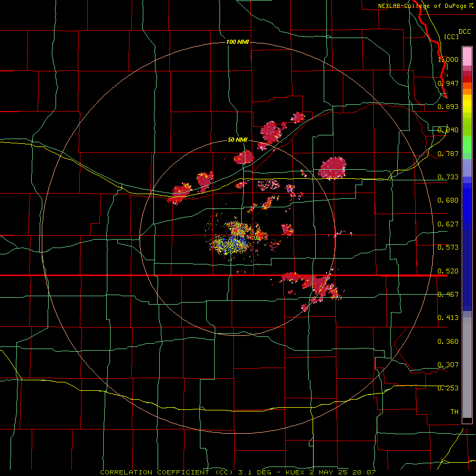Click the multicolored clutter at the radar center
Screen dimensions: 476x476
pos(236,239)
